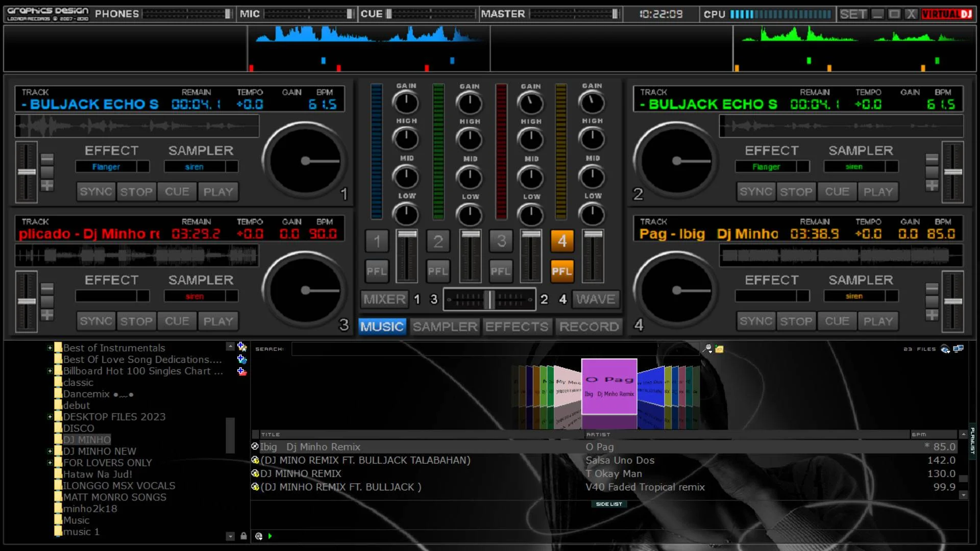980x551 pixels.
Task: Toggle the orange deck 4 select button
Action: 562,241
